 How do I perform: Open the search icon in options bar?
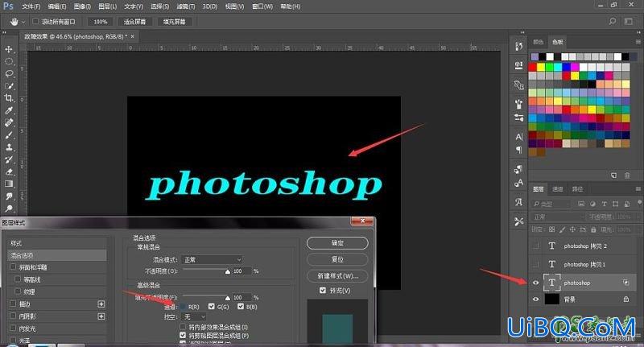[612, 22]
